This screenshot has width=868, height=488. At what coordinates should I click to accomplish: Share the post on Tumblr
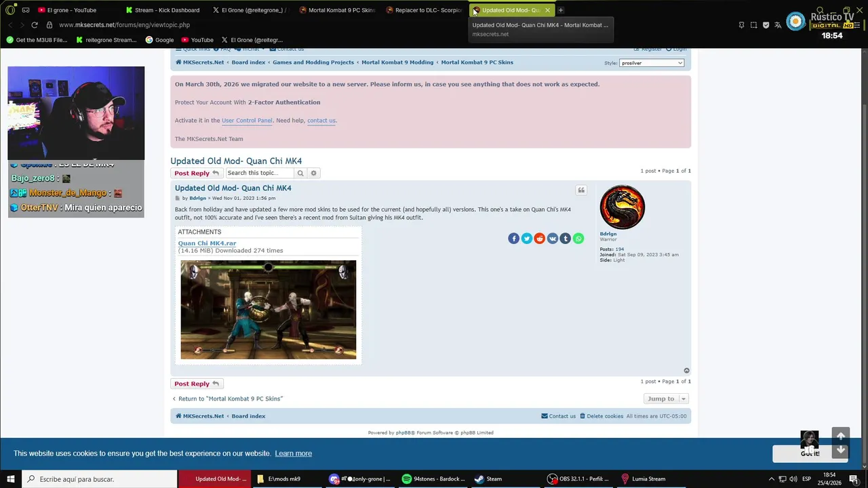click(565, 239)
